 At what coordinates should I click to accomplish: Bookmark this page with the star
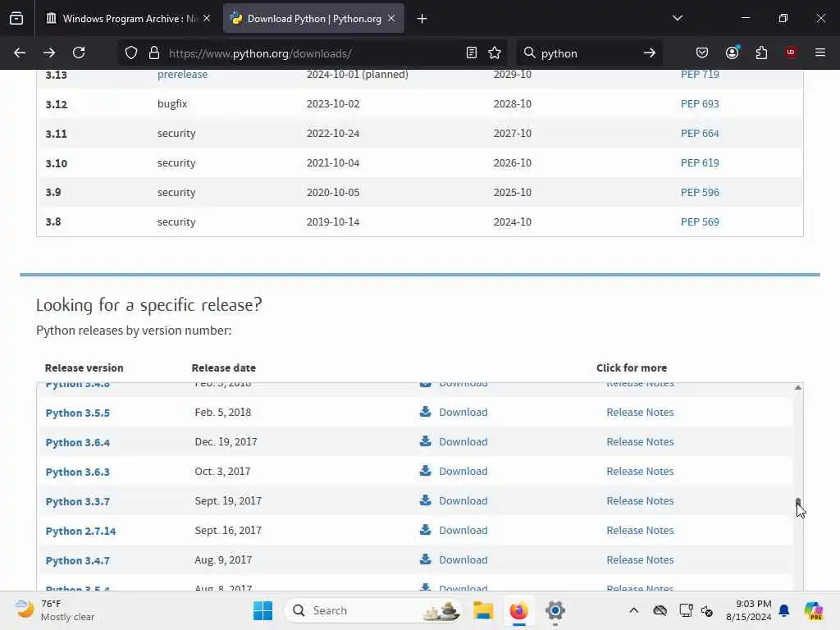pos(495,52)
